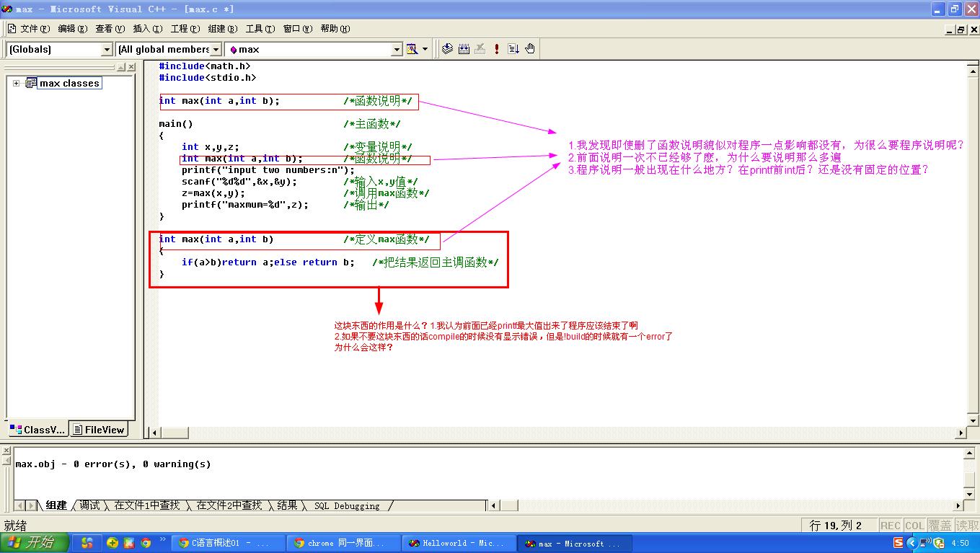
Task: Open the 帮助 (Help) menu
Action: pyautogui.click(x=335, y=29)
